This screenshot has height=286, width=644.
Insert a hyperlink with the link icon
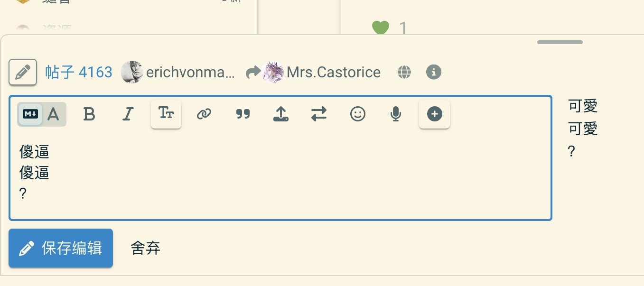click(x=204, y=114)
